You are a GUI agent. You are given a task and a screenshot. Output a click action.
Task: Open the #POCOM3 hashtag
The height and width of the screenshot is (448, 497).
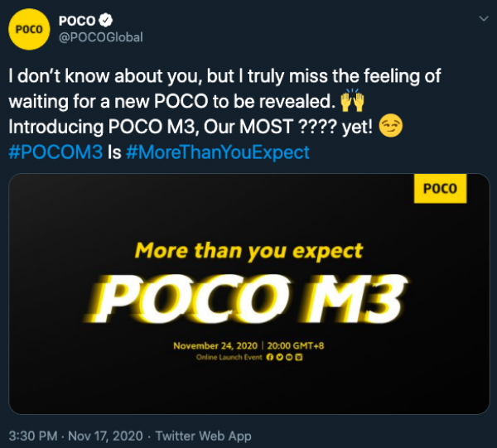pos(55,152)
